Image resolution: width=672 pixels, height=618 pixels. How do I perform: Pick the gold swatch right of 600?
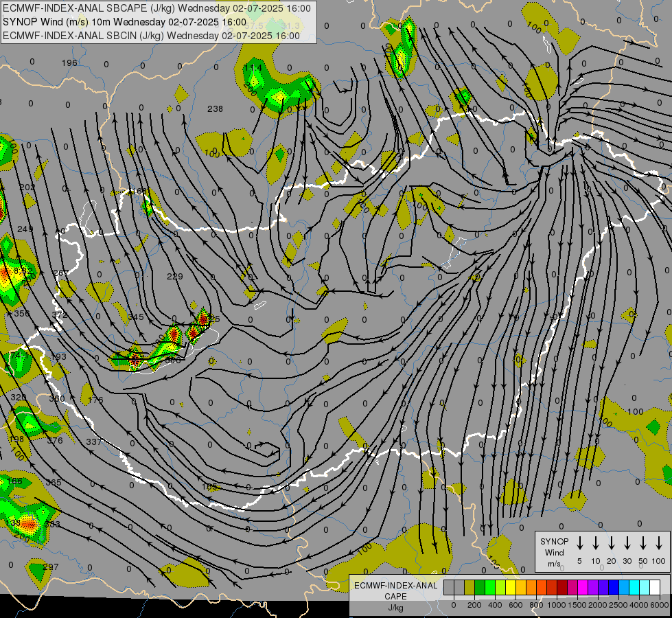pyautogui.click(x=521, y=588)
